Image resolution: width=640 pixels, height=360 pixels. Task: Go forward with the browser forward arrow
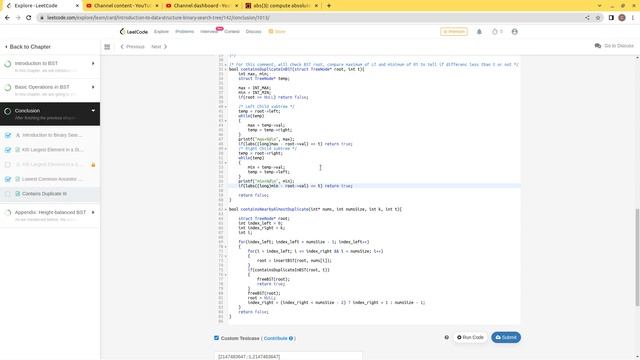click(18, 18)
